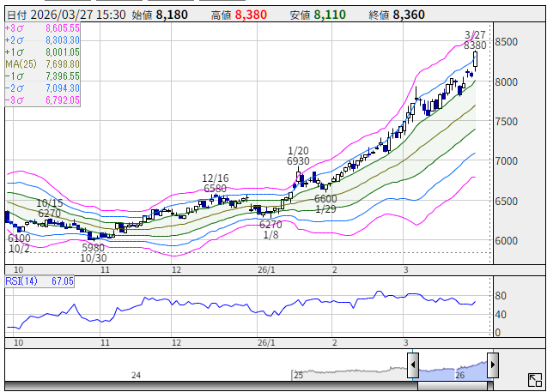Click the 25 year label in navigator
547x392 pixels.
(x=298, y=375)
